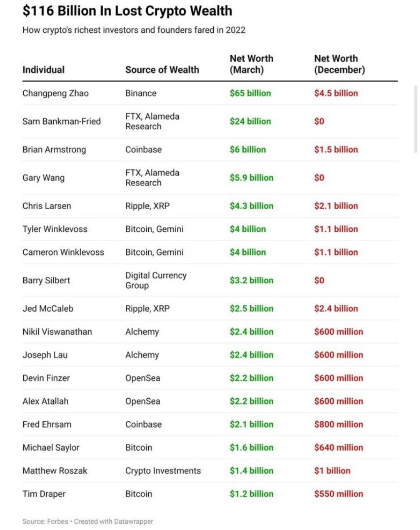This screenshot has width=420, height=530.
Task: Click the Digital Currency Group source cell
Action: pos(156,280)
